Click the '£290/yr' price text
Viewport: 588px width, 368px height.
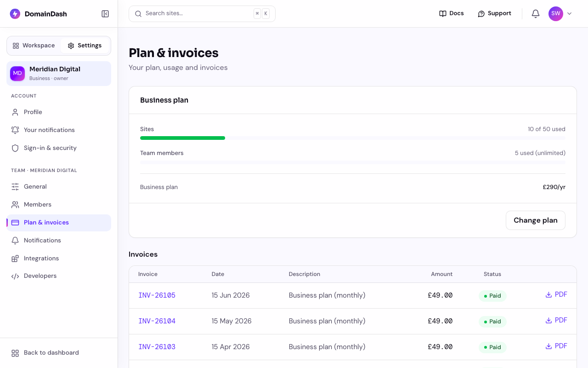coord(554,187)
